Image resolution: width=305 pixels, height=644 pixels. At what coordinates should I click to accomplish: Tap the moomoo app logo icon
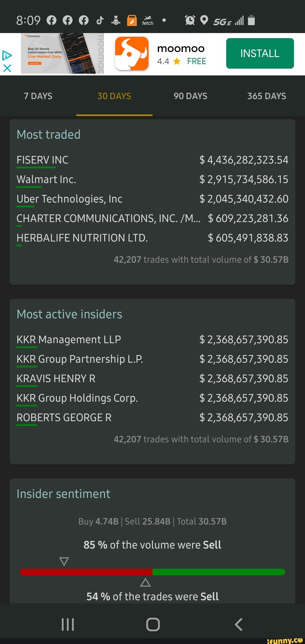pos(132,53)
